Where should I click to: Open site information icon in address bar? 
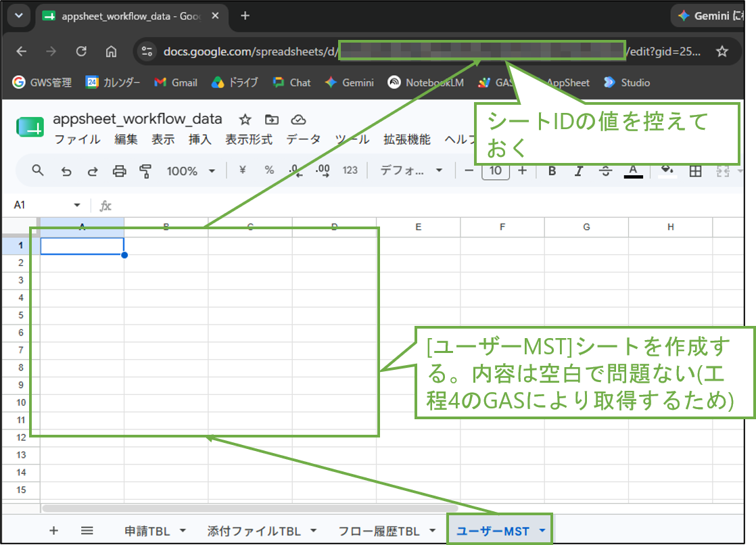click(x=147, y=51)
